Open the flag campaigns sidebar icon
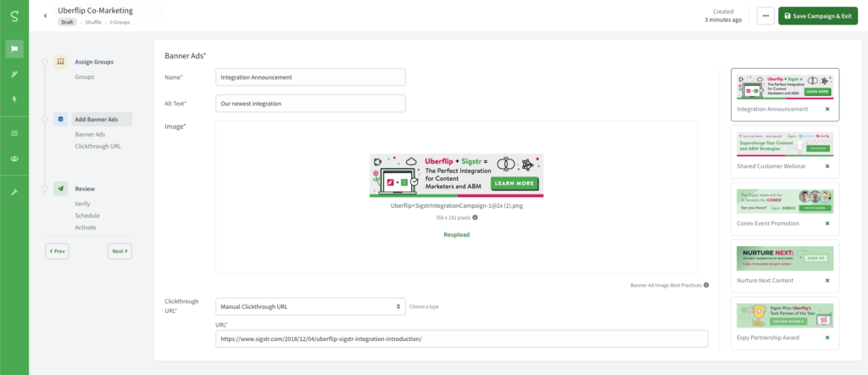The width and height of the screenshot is (868, 375). click(x=14, y=48)
